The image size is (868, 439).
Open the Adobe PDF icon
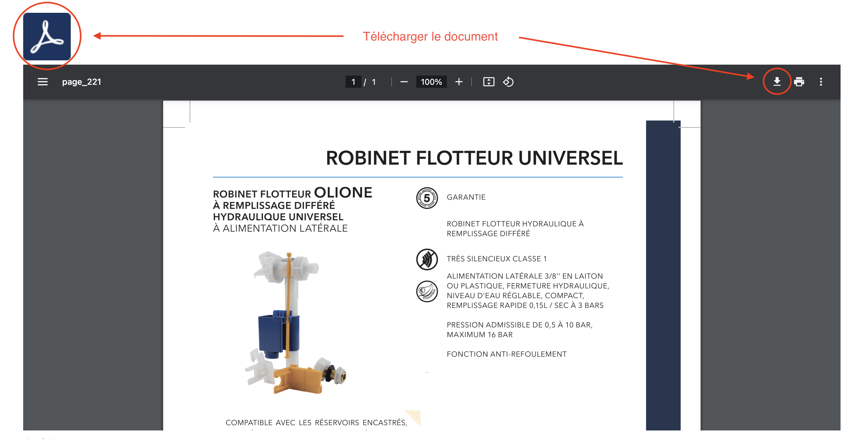pos(47,36)
